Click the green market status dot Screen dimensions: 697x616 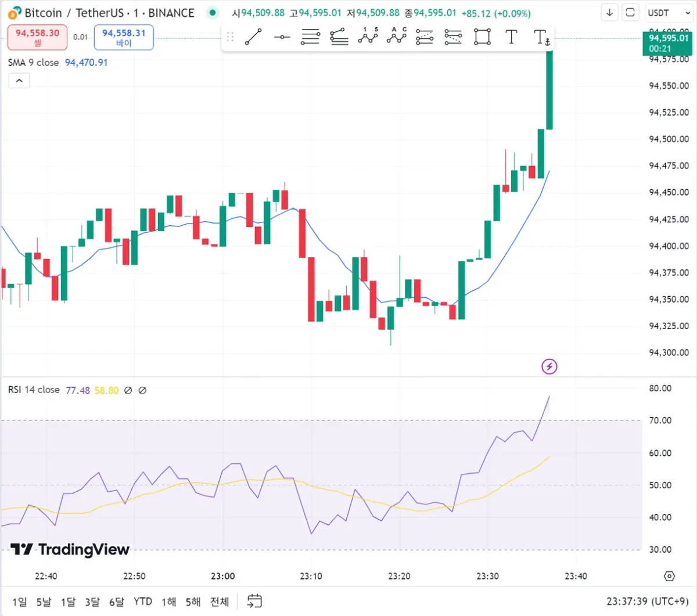213,13
